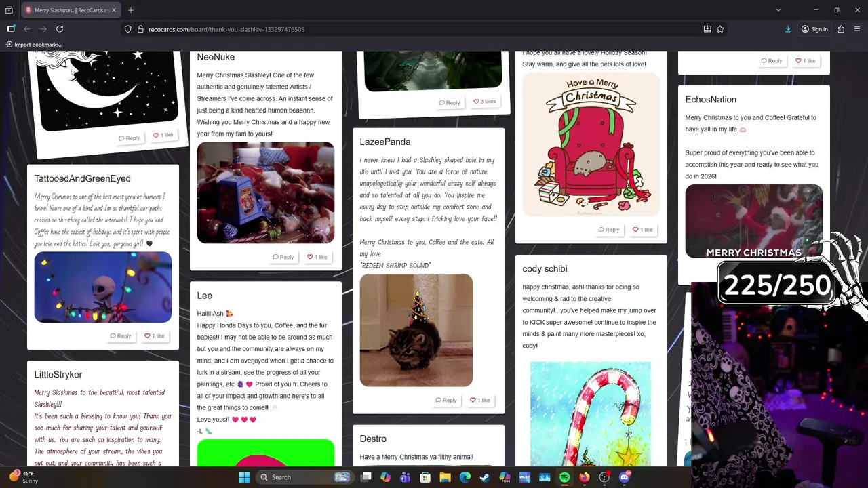Switch to Firefox in the taskbar

point(585,477)
